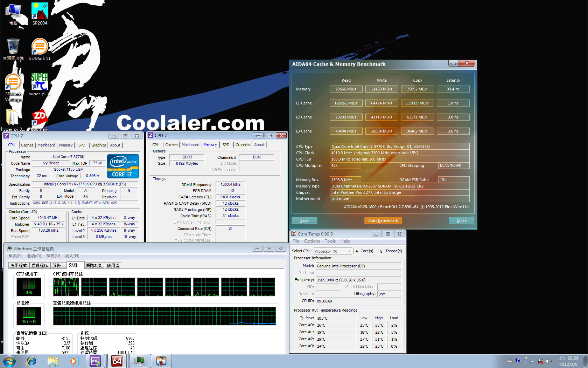588x368 pixels.
Task: Launch the super_pi desktop shortcut
Action: (40, 84)
